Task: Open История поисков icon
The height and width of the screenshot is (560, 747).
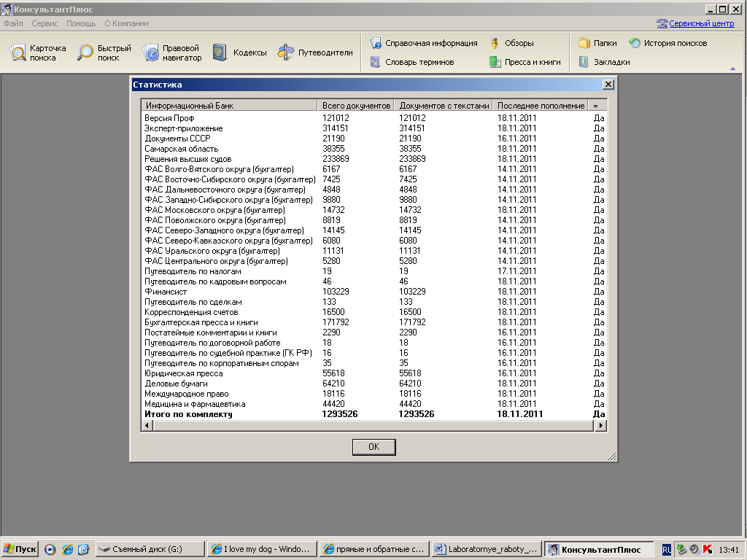Action: click(635, 43)
